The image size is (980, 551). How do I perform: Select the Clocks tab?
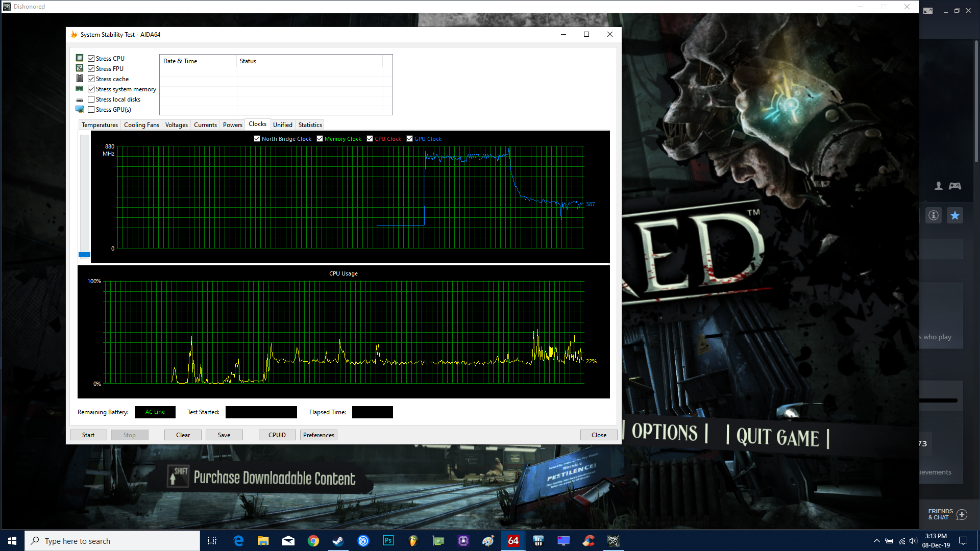pos(257,124)
